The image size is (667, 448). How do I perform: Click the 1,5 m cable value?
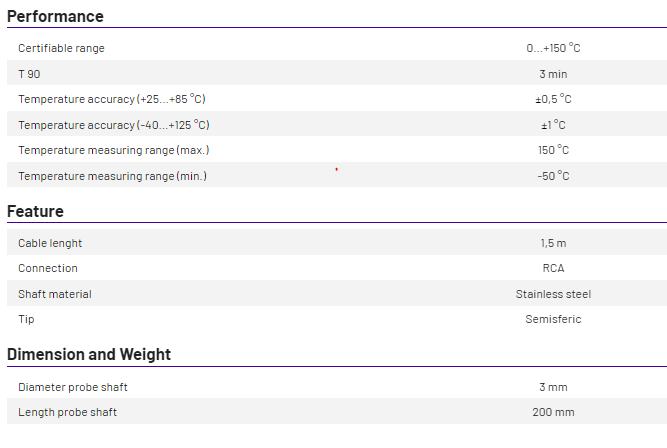tap(553, 243)
